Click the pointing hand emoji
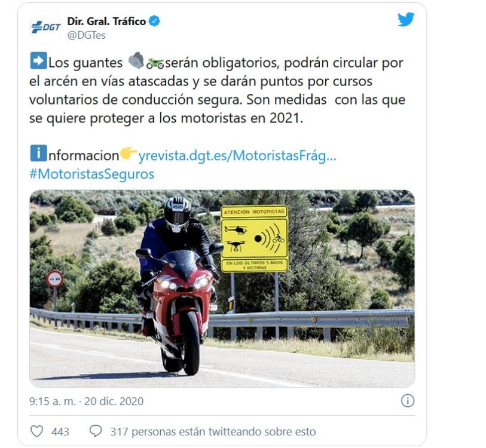 tap(129, 153)
